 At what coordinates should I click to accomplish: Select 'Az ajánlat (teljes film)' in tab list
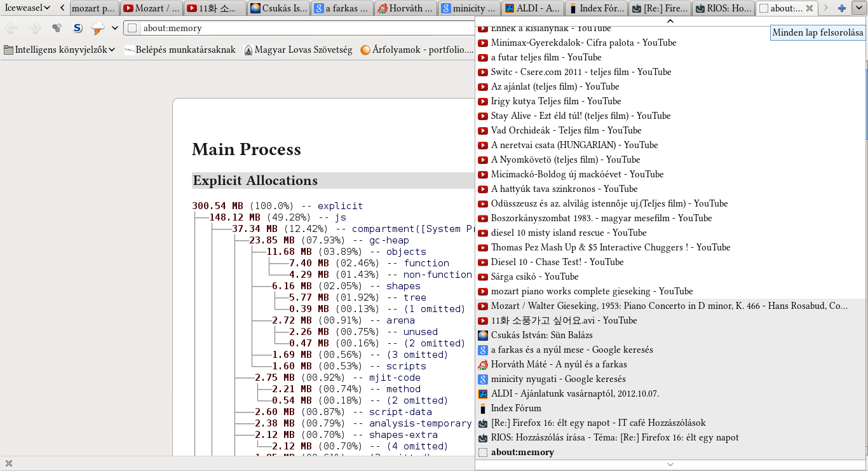[670, 86]
